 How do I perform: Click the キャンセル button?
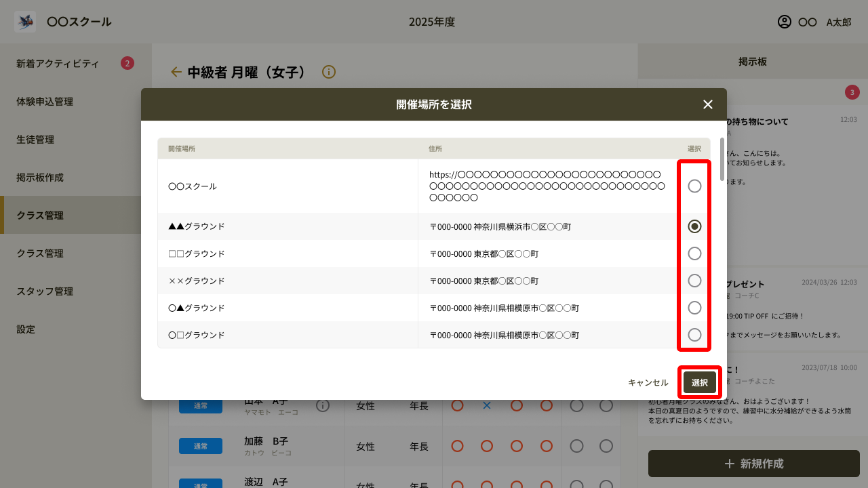[x=648, y=383]
